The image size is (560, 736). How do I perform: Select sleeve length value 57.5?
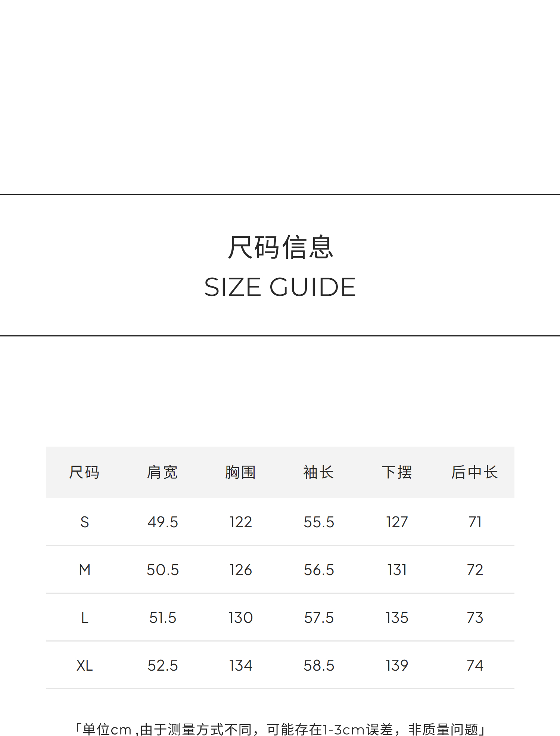(319, 618)
